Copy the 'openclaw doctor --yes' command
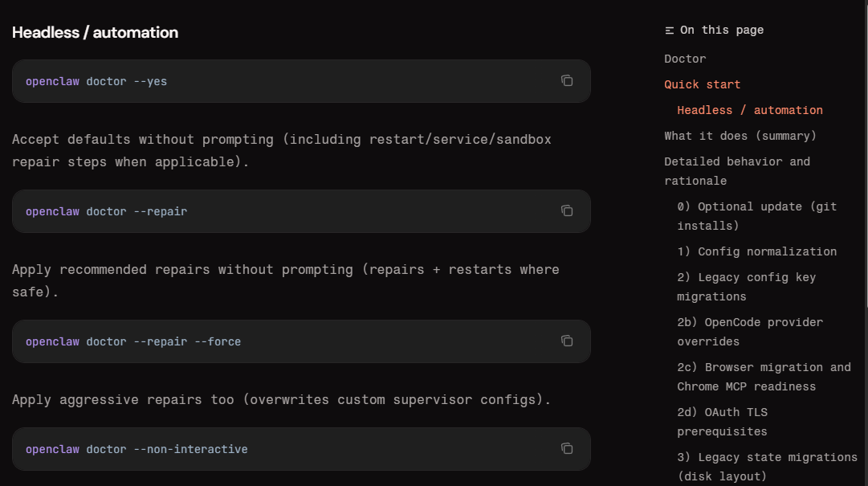 (566, 81)
